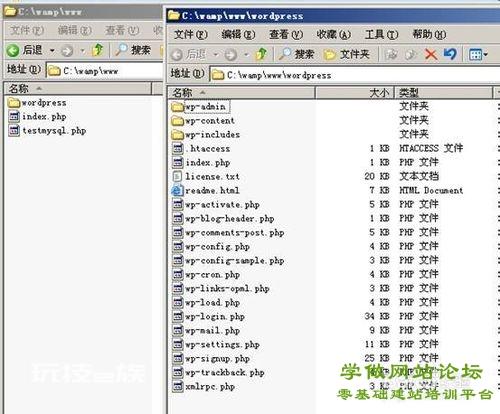Expand forward history dropdown in wordpress window
Viewport: 500px width, 414px height.
pyautogui.click(x=246, y=54)
